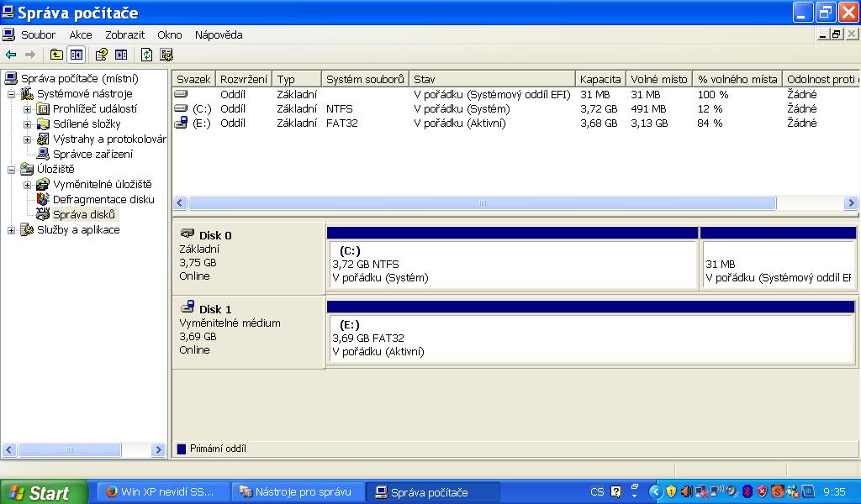Click the Disk 0 drive icon
The height and width of the screenshot is (504, 861).
click(188, 234)
